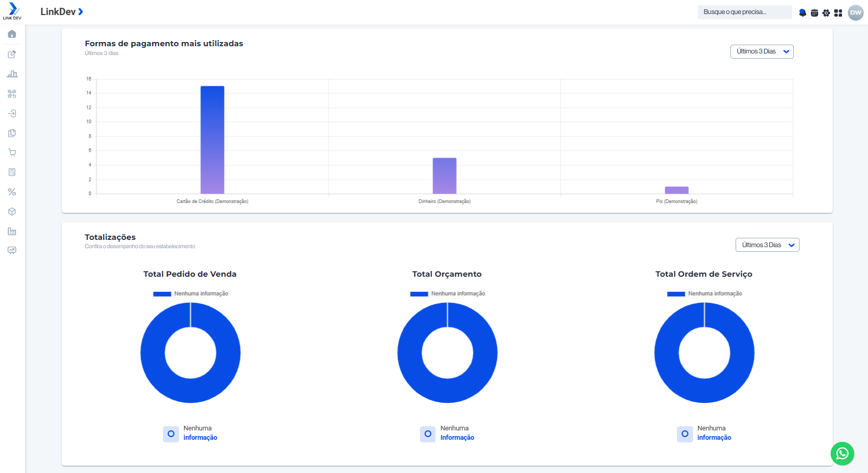Open the DW user avatar menu
The width and height of the screenshot is (868, 473).
pos(856,12)
